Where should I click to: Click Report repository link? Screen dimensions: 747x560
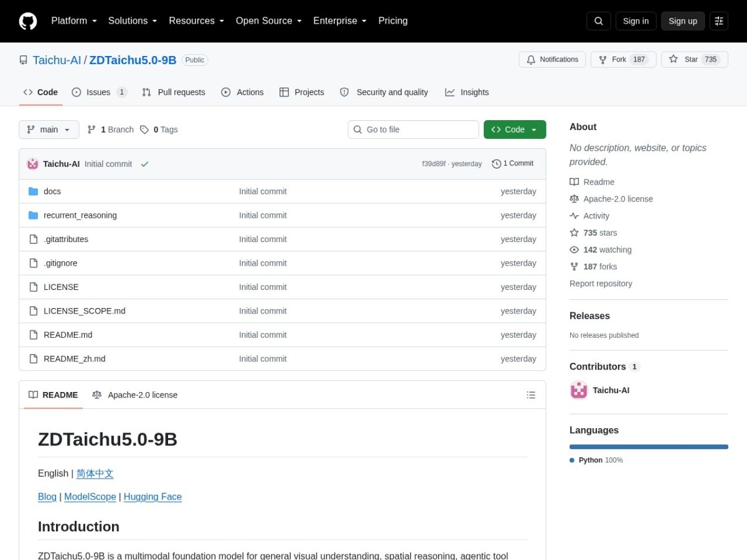(x=601, y=284)
